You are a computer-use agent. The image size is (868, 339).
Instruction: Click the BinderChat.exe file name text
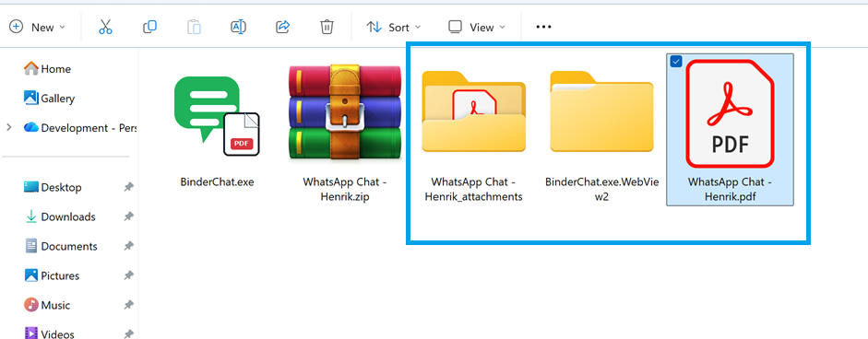217,181
